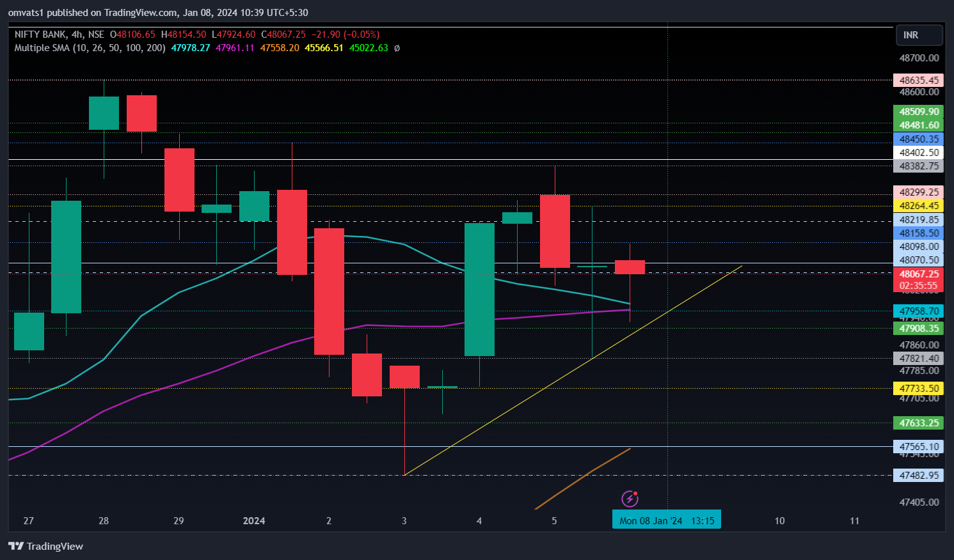Click the 48700.00 axis price
The width and height of the screenshot is (954, 560).
point(919,58)
